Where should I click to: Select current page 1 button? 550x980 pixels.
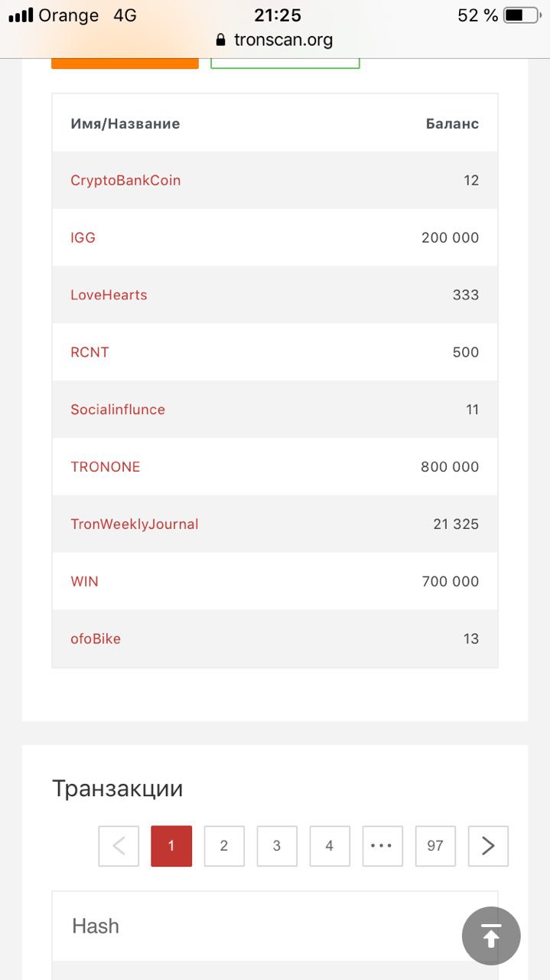(x=171, y=846)
